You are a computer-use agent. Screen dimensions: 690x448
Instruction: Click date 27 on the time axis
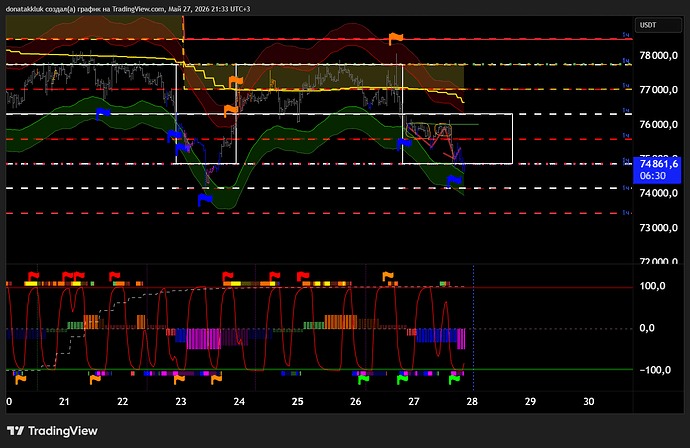click(x=414, y=401)
